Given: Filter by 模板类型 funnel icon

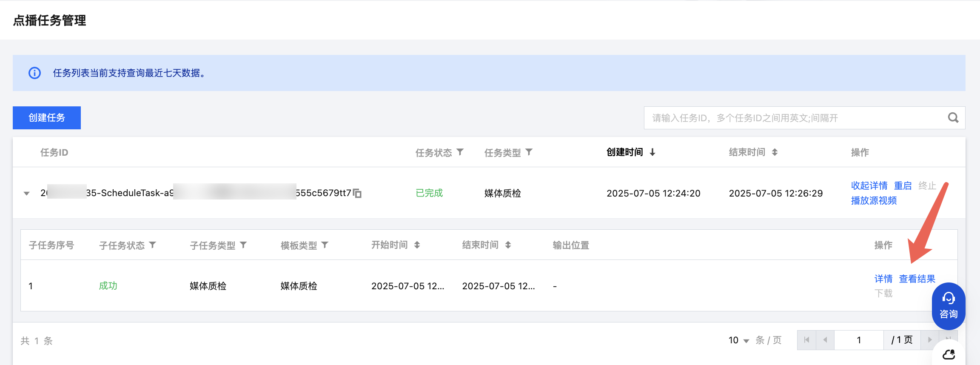Looking at the screenshot, I should pos(325,245).
